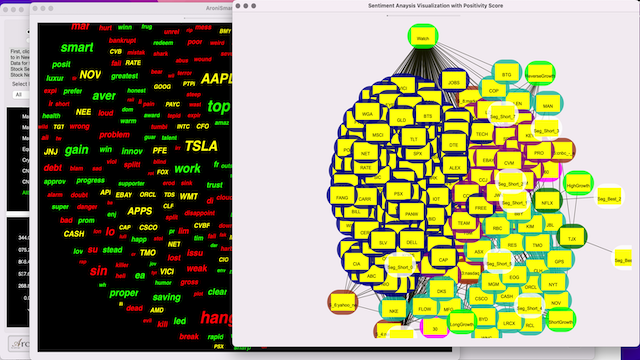Click the JOBS node in the graph
The height and width of the screenshot is (360, 640).
click(454, 81)
